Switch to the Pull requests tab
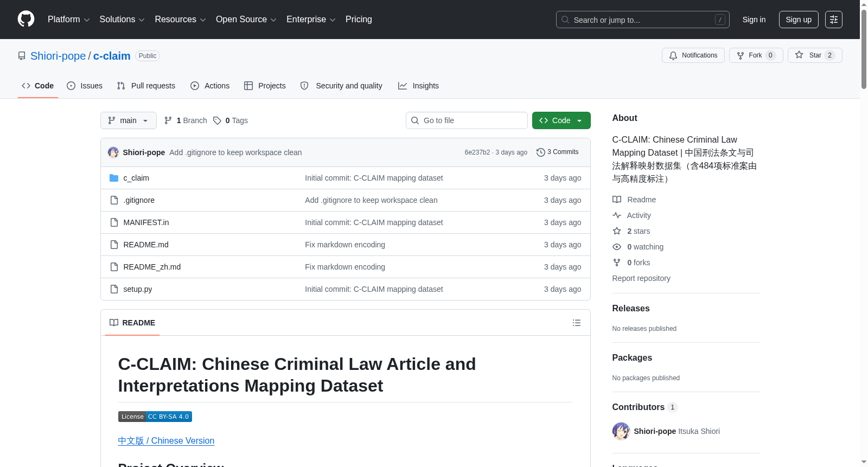868x467 pixels. [x=146, y=86]
